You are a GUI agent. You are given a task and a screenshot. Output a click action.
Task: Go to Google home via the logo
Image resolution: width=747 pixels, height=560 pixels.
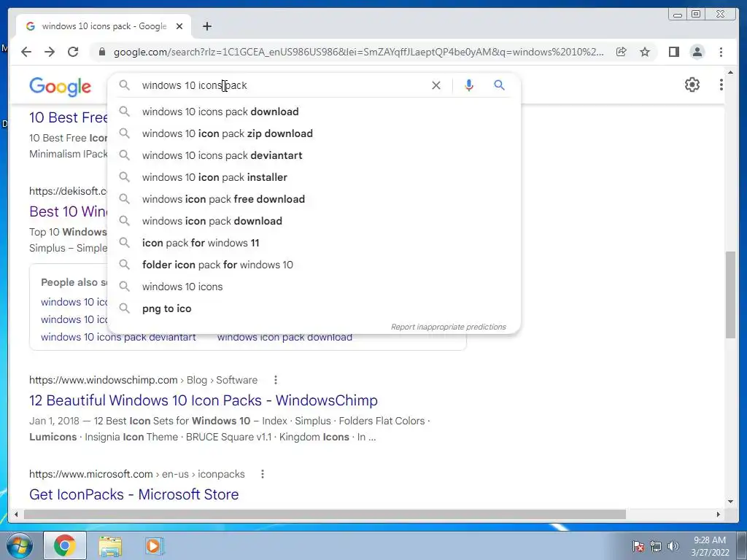[60, 87]
